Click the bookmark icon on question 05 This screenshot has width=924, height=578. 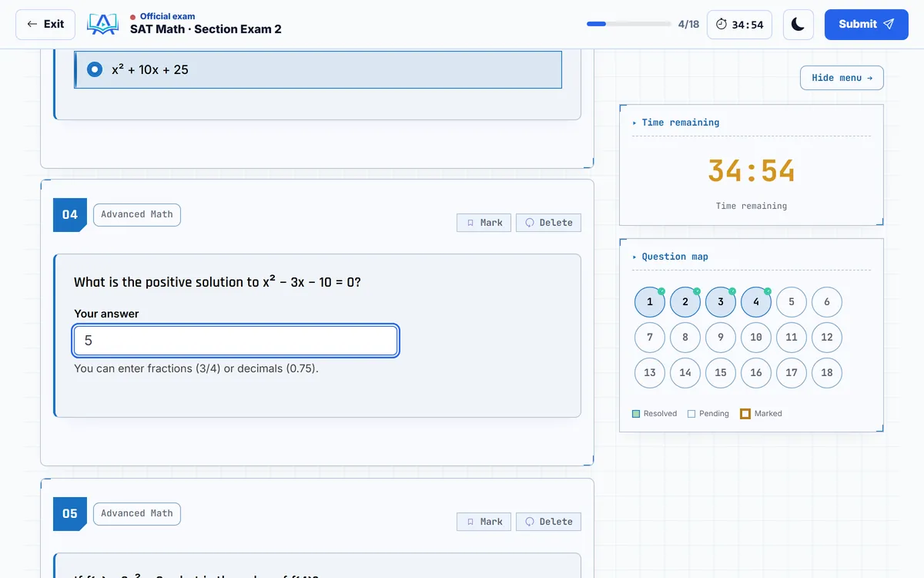tap(470, 522)
